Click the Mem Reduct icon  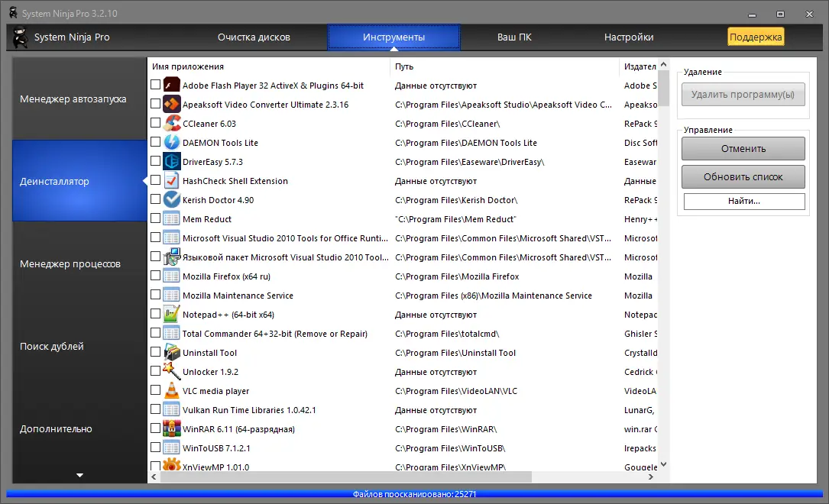(171, 218)
